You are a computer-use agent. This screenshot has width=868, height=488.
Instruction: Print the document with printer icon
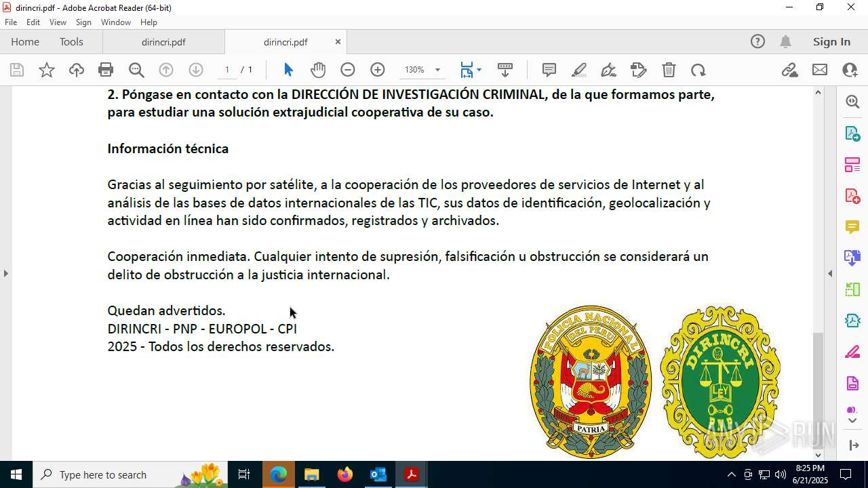pos(106,70)
